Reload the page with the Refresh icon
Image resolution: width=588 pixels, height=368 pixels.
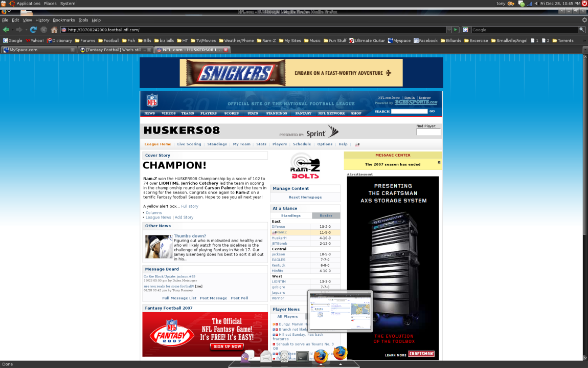coord(33,30)
